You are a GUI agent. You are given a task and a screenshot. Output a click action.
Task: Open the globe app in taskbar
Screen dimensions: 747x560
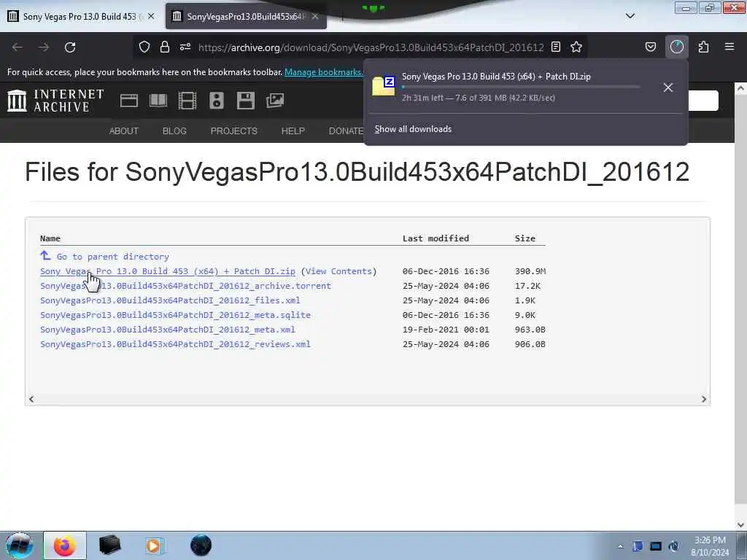[201, 545]
